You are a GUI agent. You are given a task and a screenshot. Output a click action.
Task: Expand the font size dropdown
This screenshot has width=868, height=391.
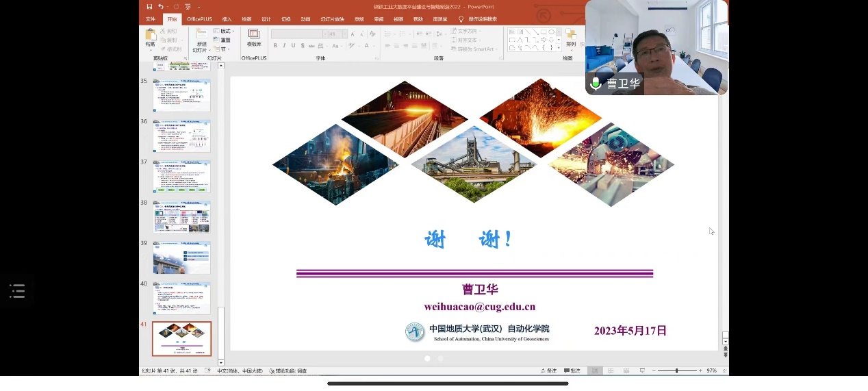tap(344, 34)
